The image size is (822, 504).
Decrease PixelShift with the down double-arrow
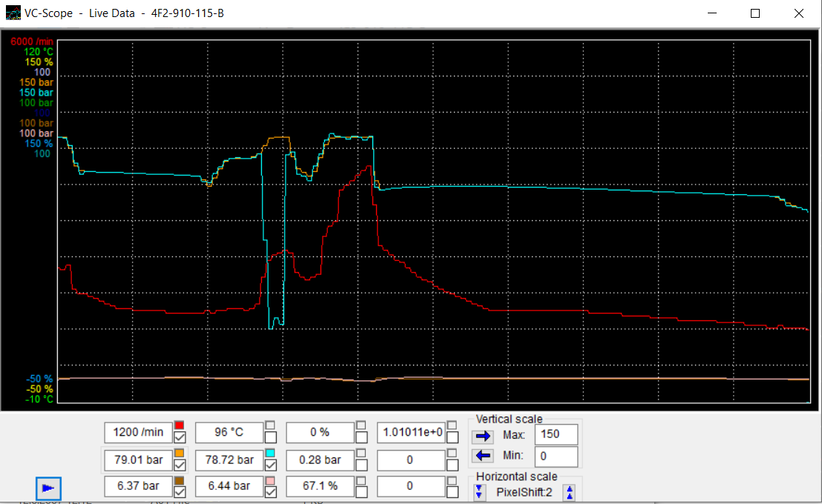pyautogui.click(x=479, y=491)
